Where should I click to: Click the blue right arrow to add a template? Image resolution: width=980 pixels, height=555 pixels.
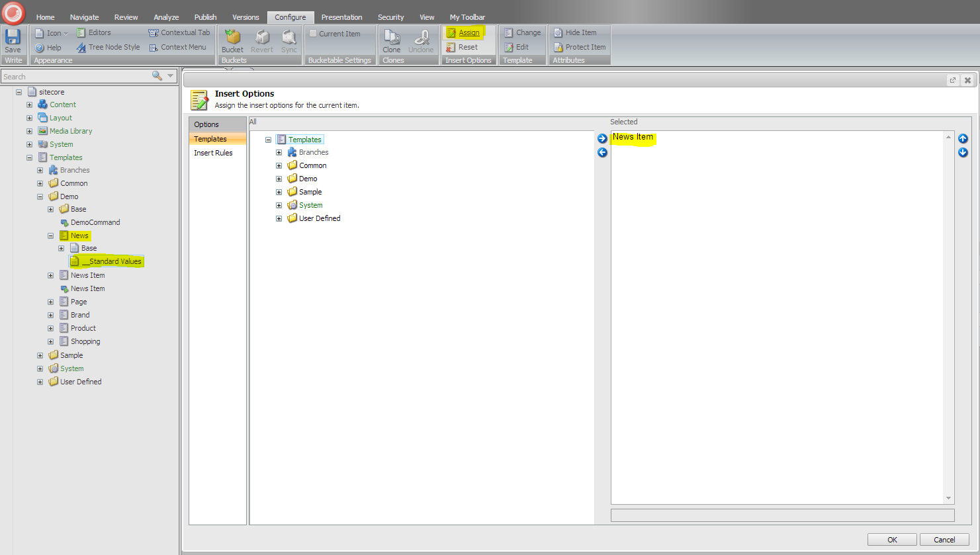tap(601, 138)
